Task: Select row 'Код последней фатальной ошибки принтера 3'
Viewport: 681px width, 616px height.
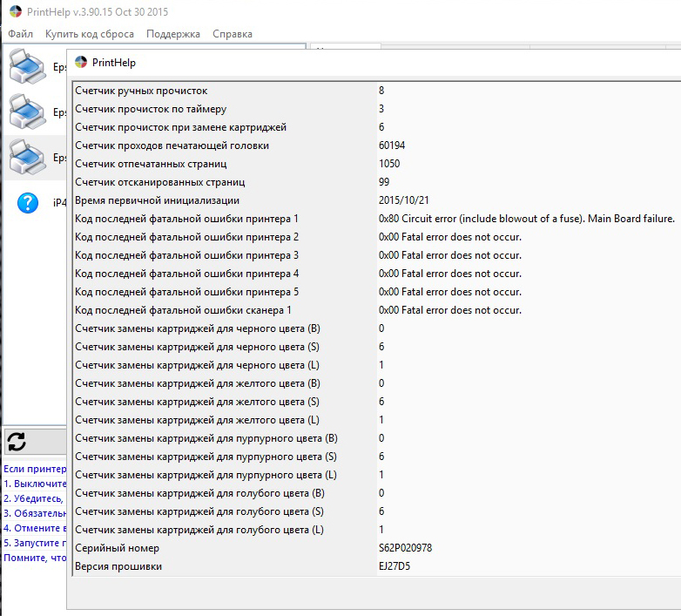Action: [376, 255]
